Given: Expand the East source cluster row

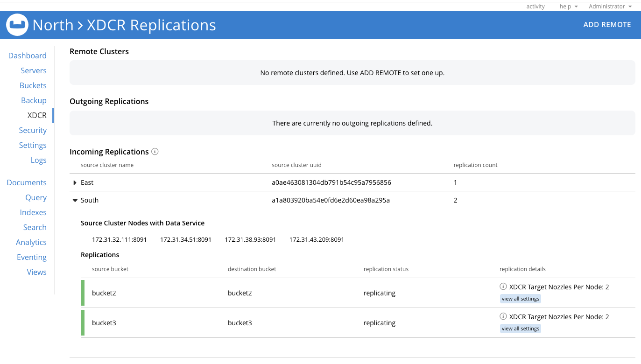Looking at the screenshot, I should pos(75,182).
